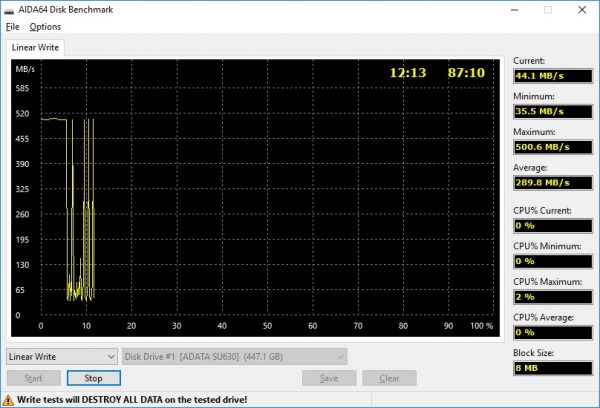Click the 50 label on horizontal axis
600x408 pixels.
267,326
